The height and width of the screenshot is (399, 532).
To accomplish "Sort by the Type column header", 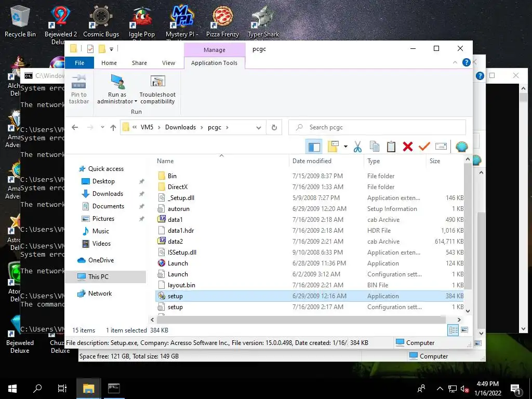I will [x=395, y=161].
